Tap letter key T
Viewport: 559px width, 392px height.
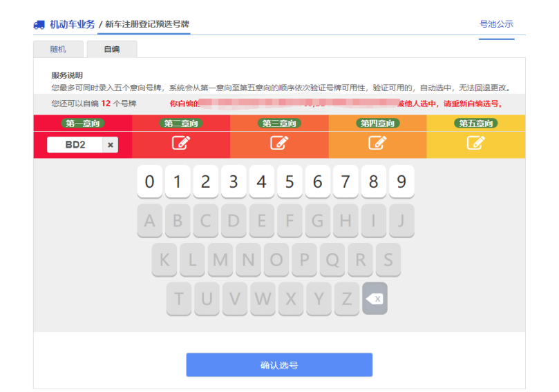point(179,299)
